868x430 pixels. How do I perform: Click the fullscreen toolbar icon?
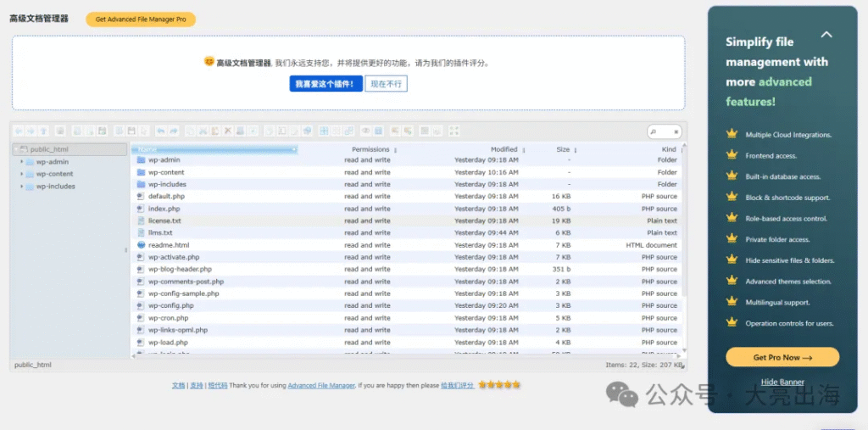(454, 131)
